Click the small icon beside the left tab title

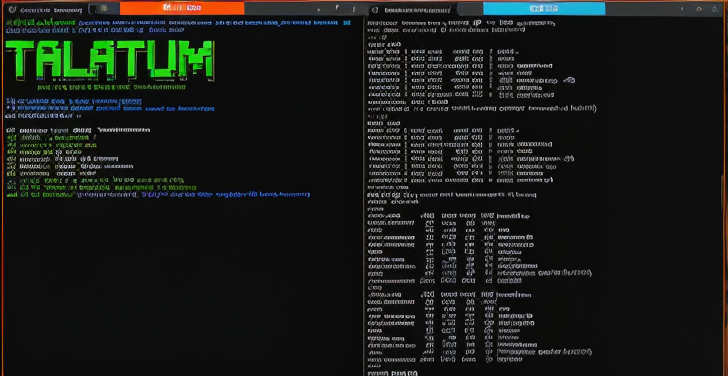pos(104,8)
